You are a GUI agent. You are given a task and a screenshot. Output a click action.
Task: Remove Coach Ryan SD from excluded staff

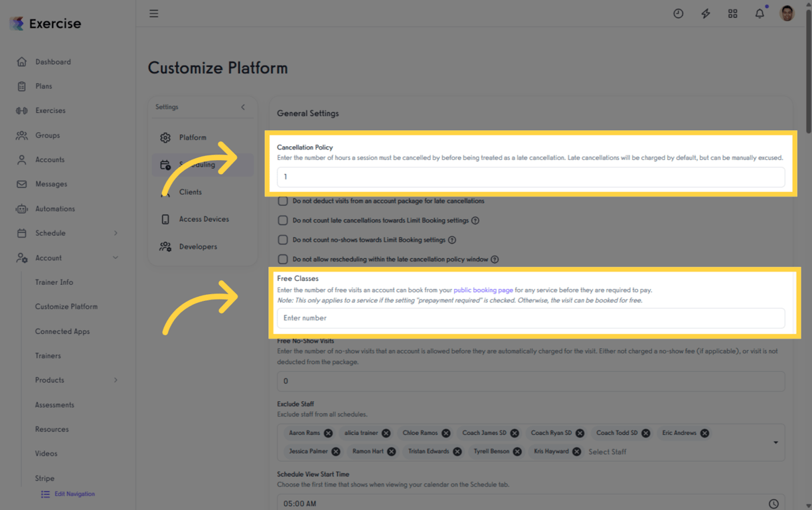[580, 433]
